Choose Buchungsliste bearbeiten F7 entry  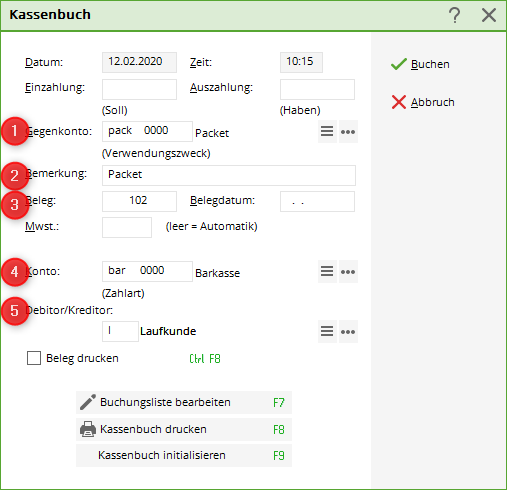point(184,402)
